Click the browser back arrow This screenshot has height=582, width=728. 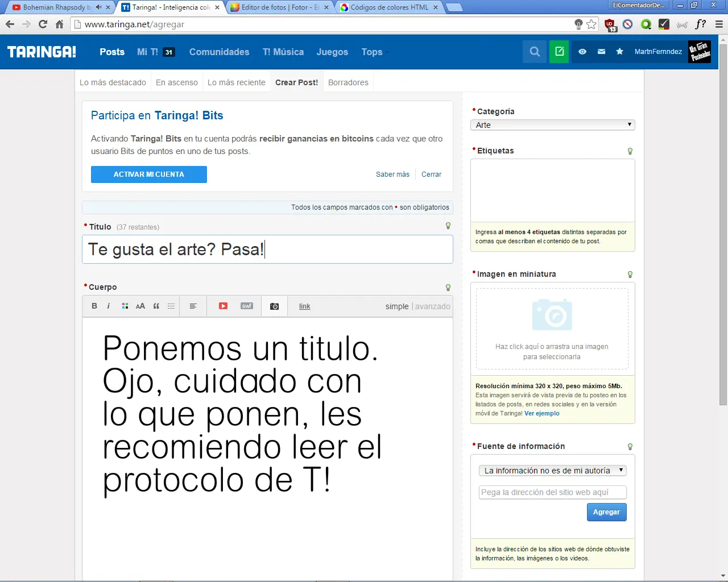[10, 24]
